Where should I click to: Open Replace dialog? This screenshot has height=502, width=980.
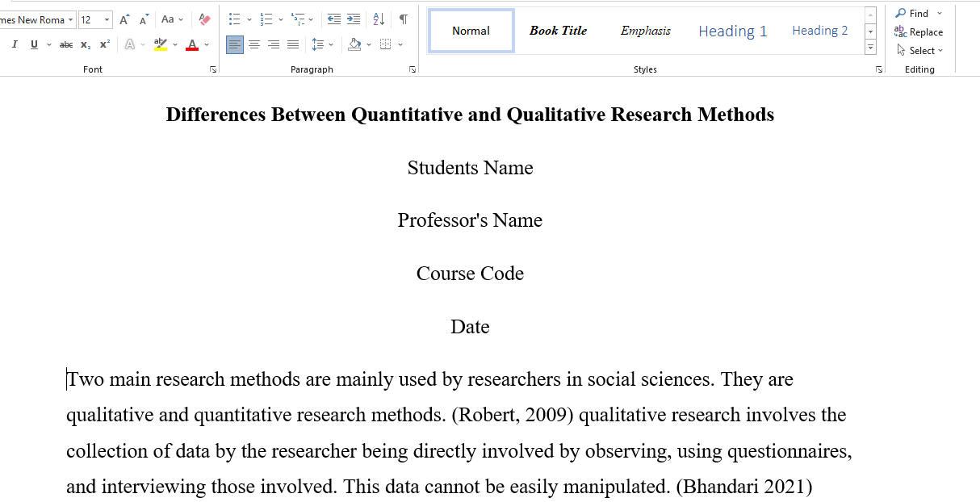coord(919,32)
